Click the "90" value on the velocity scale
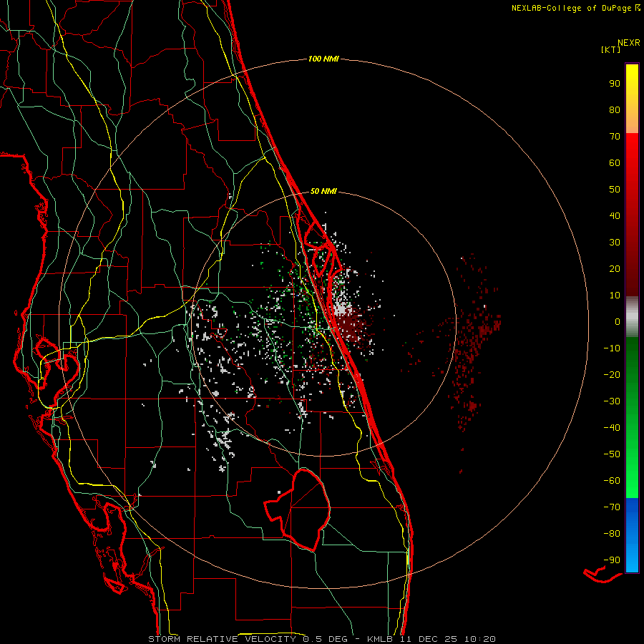The width and height of the screenshot is (644, 644). click(615, 84)
